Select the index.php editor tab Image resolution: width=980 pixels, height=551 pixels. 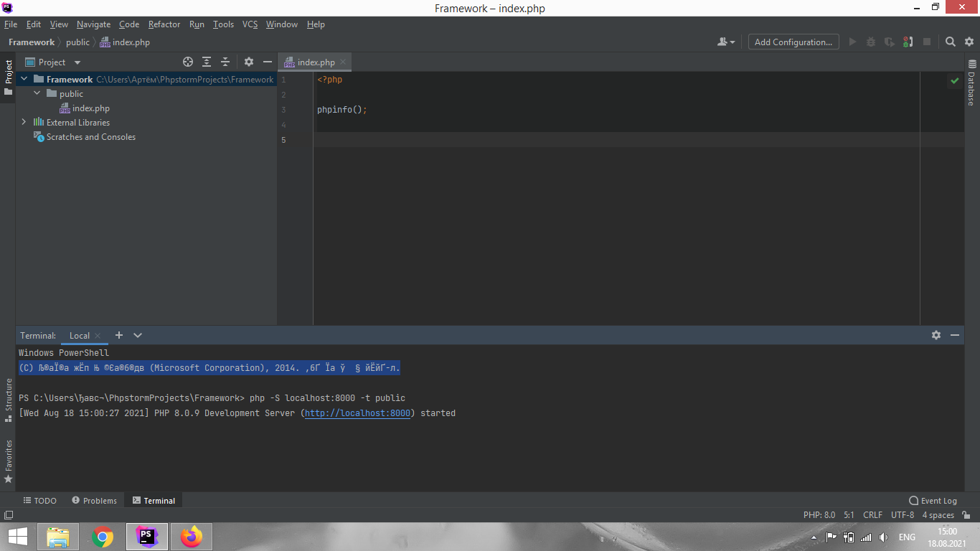tap(316, 62)
